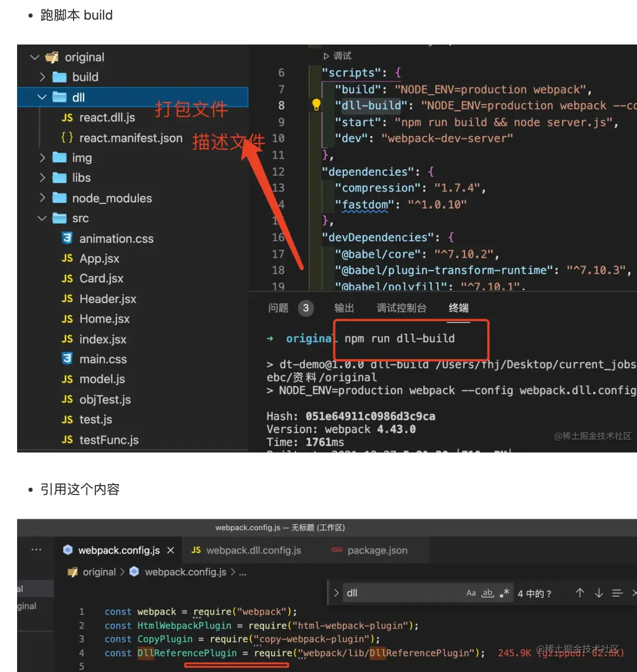This screenshot has width=637, height=672.
Task: Open the breadcrumb ellipsis symbol dropdown
Action: click(242, 572)
